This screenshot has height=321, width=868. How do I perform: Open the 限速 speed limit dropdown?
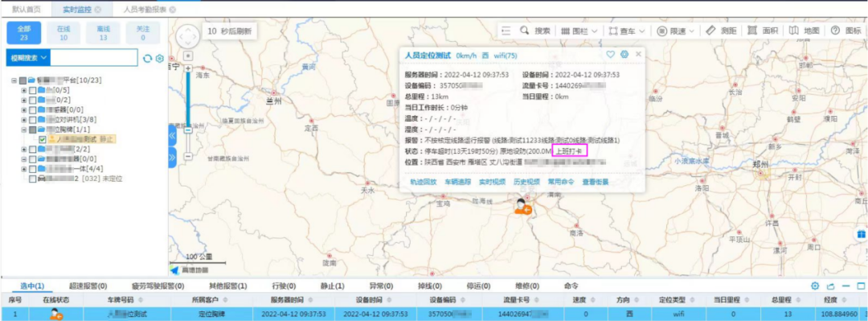coord(675,31)
